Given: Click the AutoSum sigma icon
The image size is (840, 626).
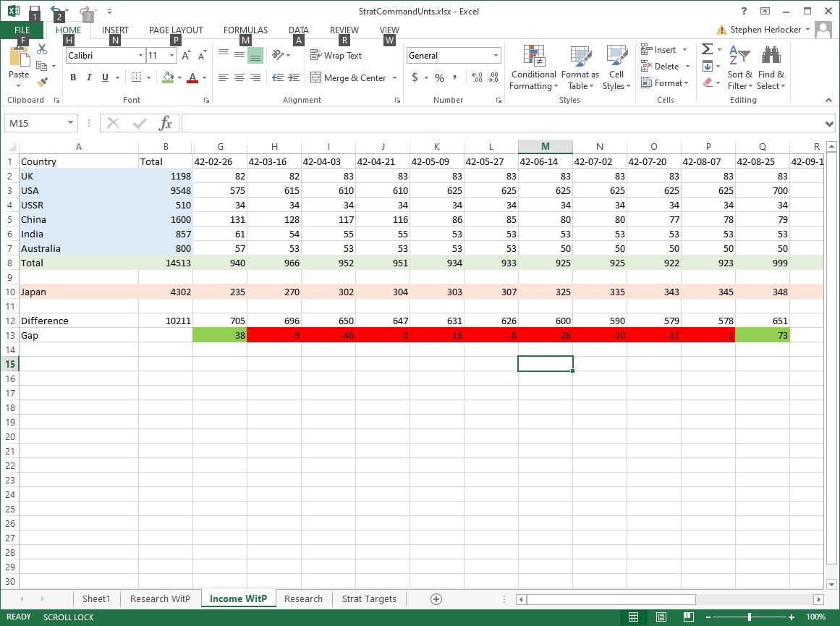Looking at the screenshot, I should click(707, 49).
